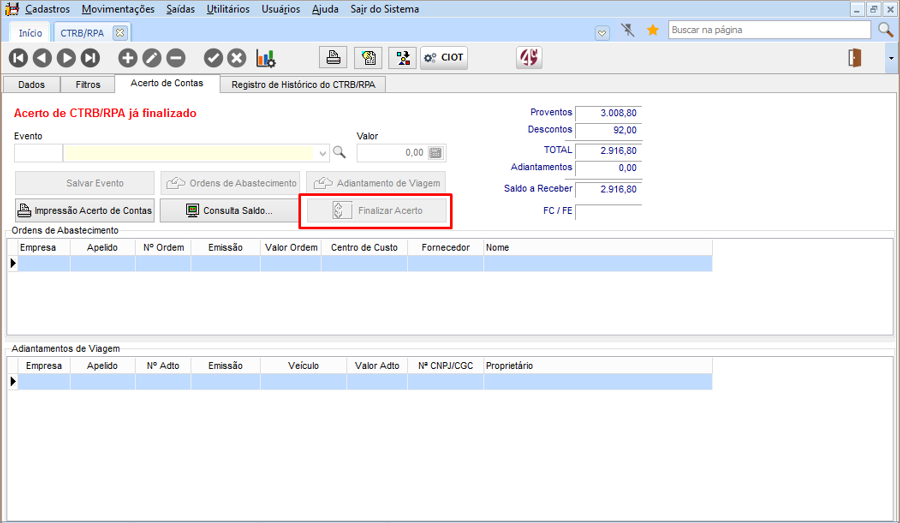Open Registro de Histórico do CTRB/RPA tab
Image resolution: width=900 pixels, height=523 pixels.
[x=303, y=84]
